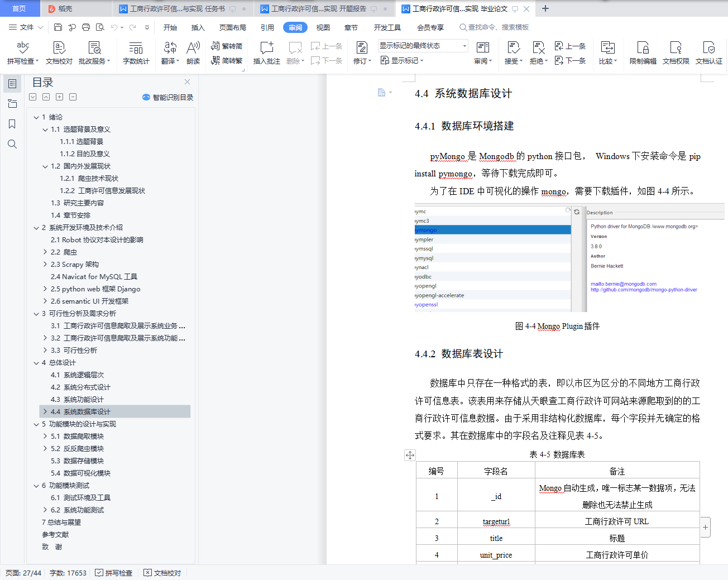Open the 稻壳 tab
The width and height of the screenshot is (728, 580).
tap(60, 9)
